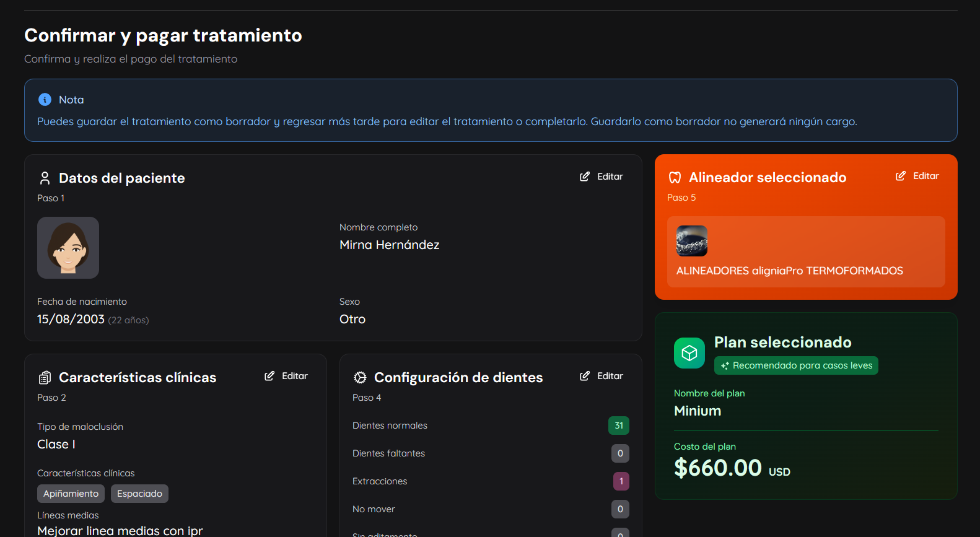The image size is (980, 537).
Task: Click the gear icon beside Configuración de dientes
Action: [360, 378]
